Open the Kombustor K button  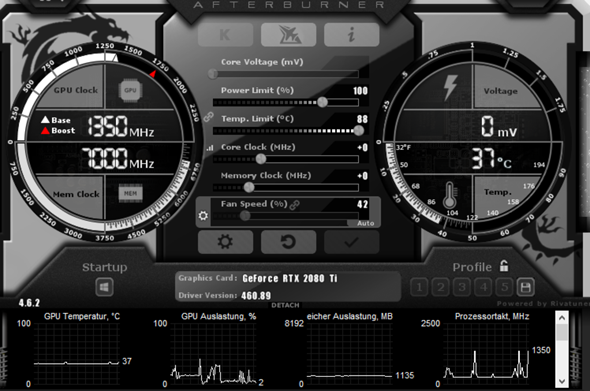225,35
